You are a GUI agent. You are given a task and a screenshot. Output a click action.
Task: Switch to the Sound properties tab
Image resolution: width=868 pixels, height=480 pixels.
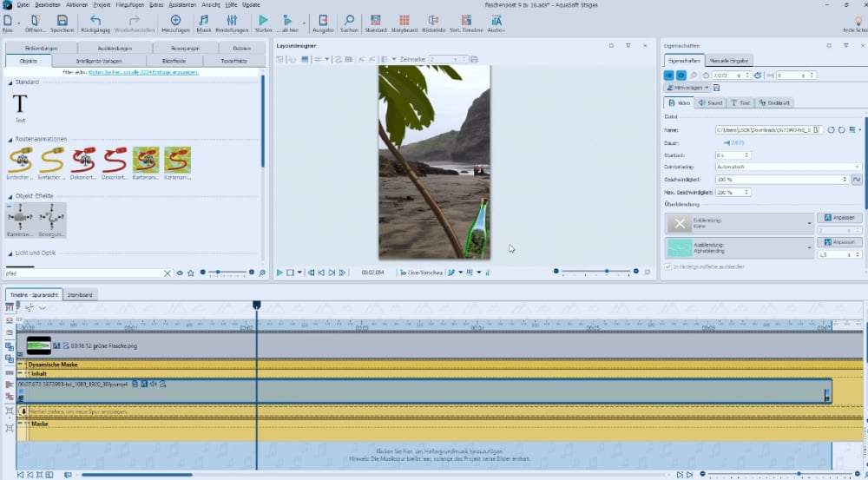coord(710,102)
